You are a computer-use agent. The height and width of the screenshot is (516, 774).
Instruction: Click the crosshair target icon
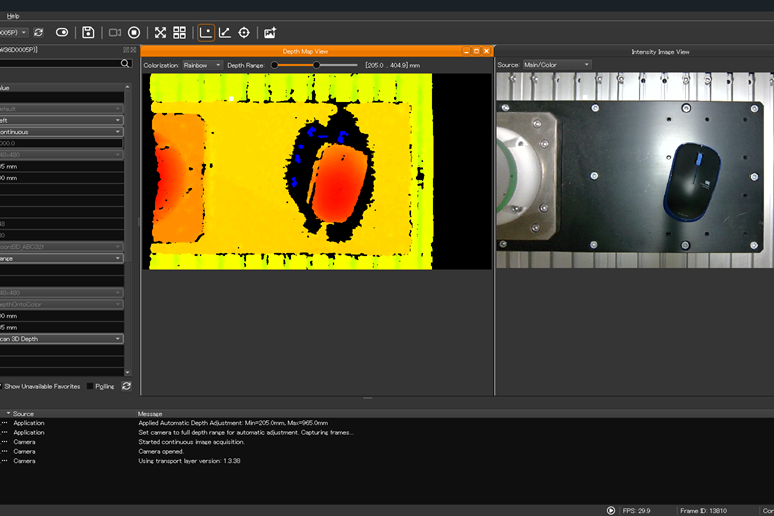click(244, 33)
